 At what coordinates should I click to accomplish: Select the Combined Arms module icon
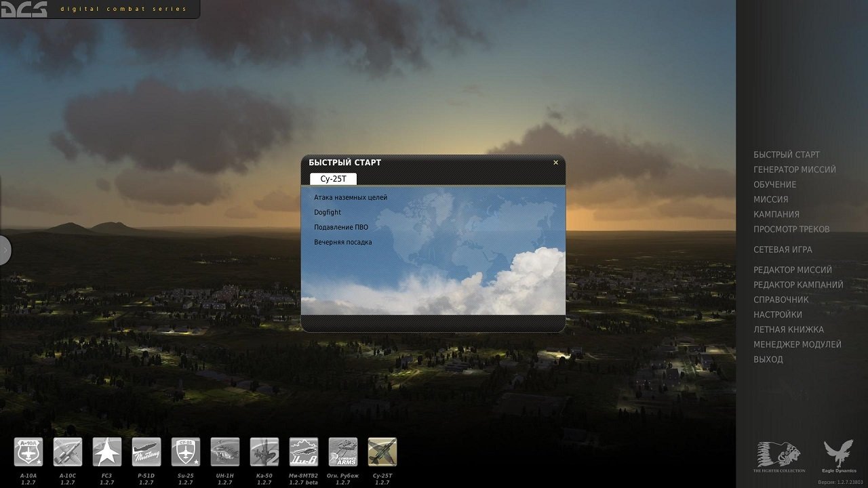pos(343,452)
